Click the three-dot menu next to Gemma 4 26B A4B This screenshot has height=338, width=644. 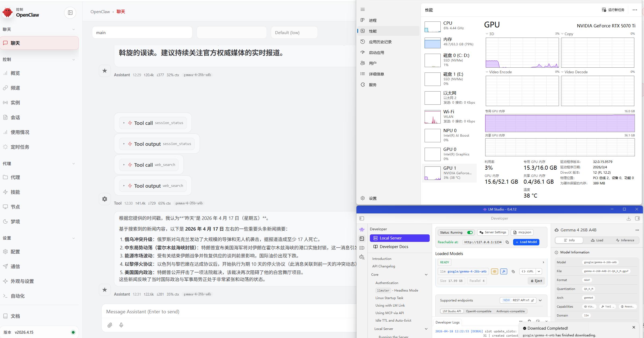(x=637, y=230)
